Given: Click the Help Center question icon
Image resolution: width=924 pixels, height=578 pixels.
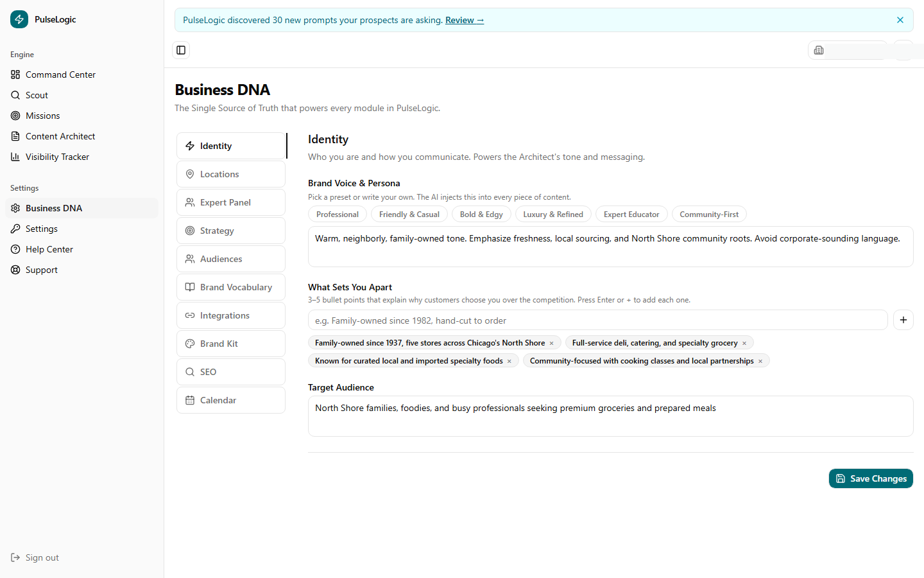Looking at the screenshot, I should click(15, 249).
